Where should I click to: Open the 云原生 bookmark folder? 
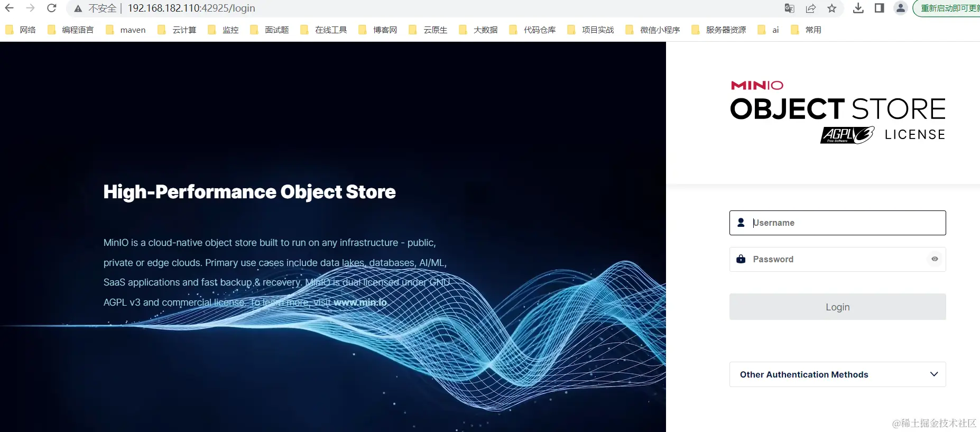428,30
